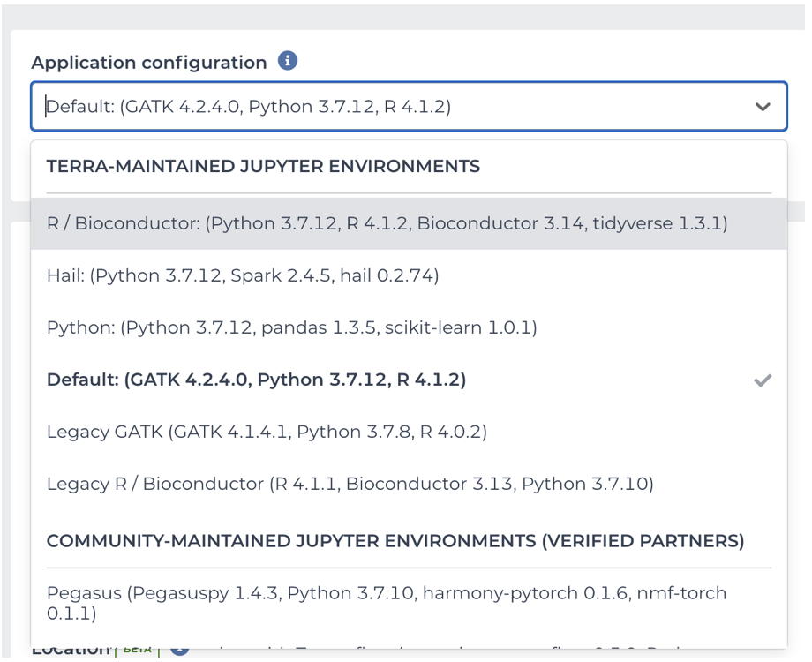Select the R / Bioconductor environment
812x662 pixels.
387,224
